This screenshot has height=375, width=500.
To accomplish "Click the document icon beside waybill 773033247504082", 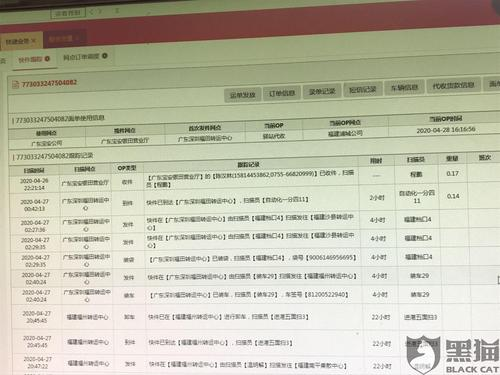I will pyautogui.click(x=15, y=84).
